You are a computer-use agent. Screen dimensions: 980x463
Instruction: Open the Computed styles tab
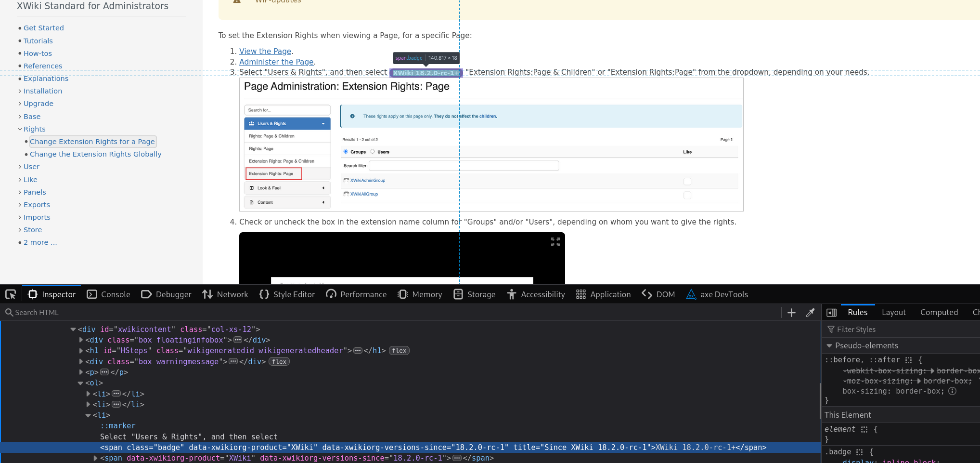pos(939,313)
